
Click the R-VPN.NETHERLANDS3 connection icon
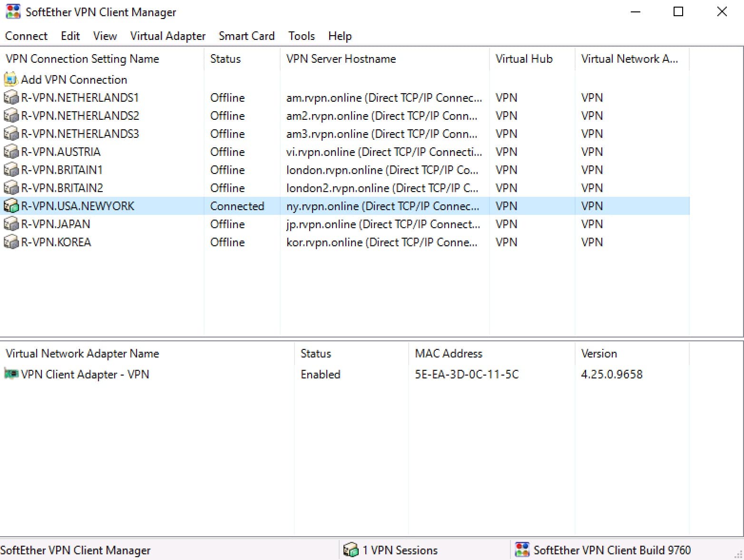[x=11, y=134]
